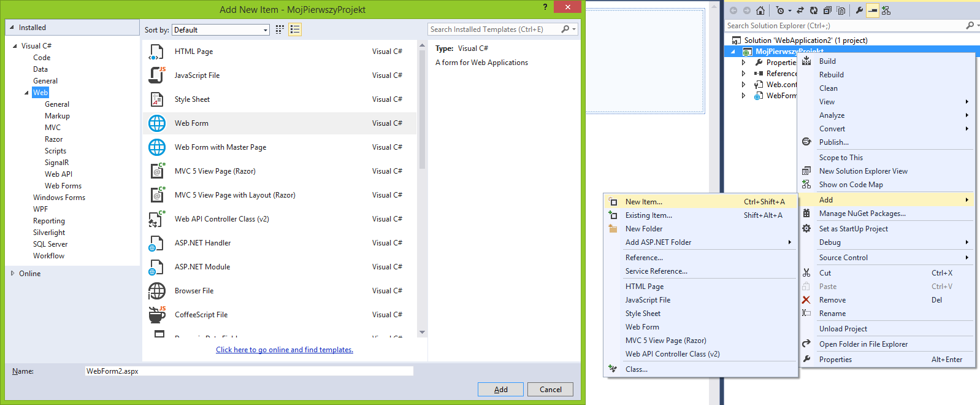Collapse the Web tree node
The width and height of the screenshot is (980, 405).
[x=26, y=93]
